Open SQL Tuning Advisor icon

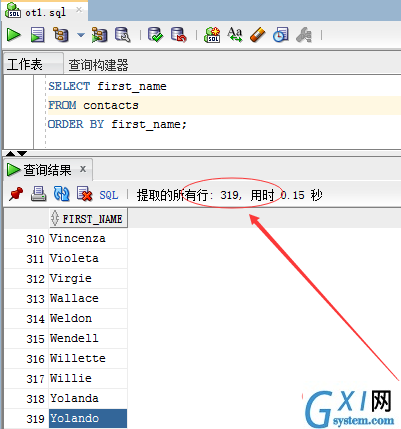tap(122, 35)
